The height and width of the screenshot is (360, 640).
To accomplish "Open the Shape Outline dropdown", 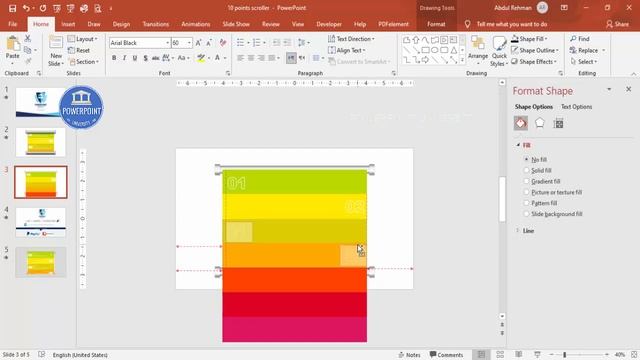I will tap(535, 50).
